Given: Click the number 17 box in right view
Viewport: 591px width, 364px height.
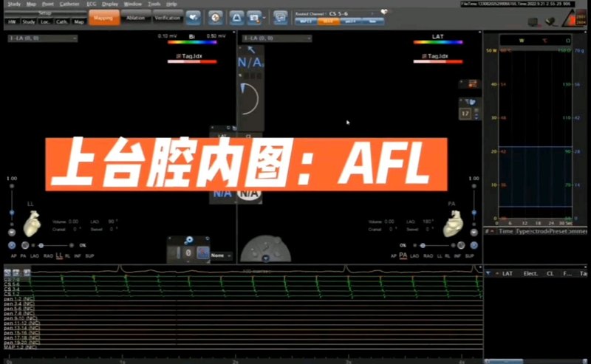Looking at the screenshot, I should [x=465, y=114].
